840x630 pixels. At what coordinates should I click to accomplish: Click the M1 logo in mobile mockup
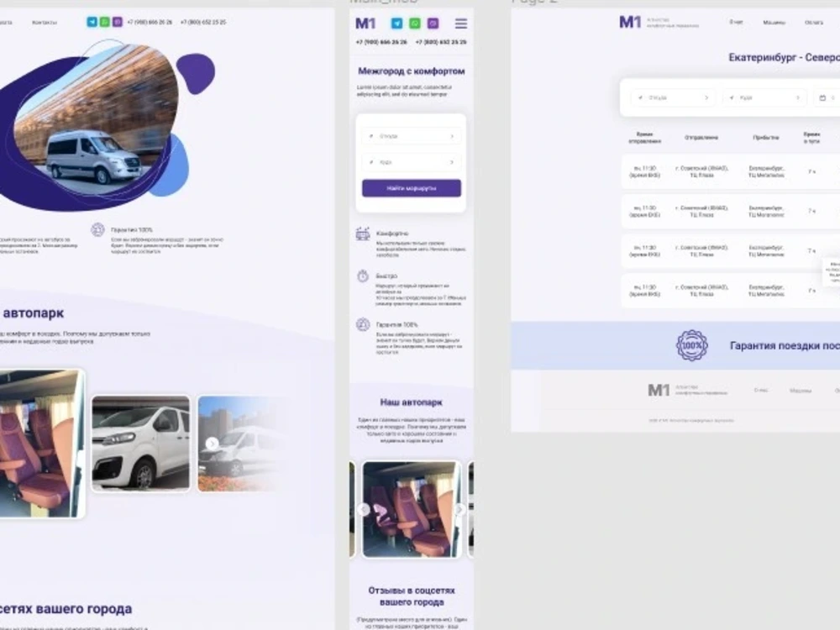[365, 24]
